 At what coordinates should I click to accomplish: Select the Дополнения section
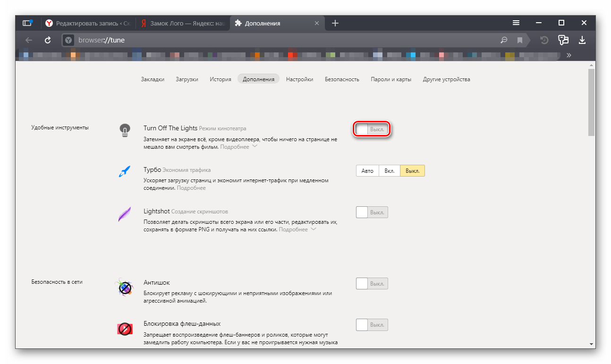pos(258,79)
